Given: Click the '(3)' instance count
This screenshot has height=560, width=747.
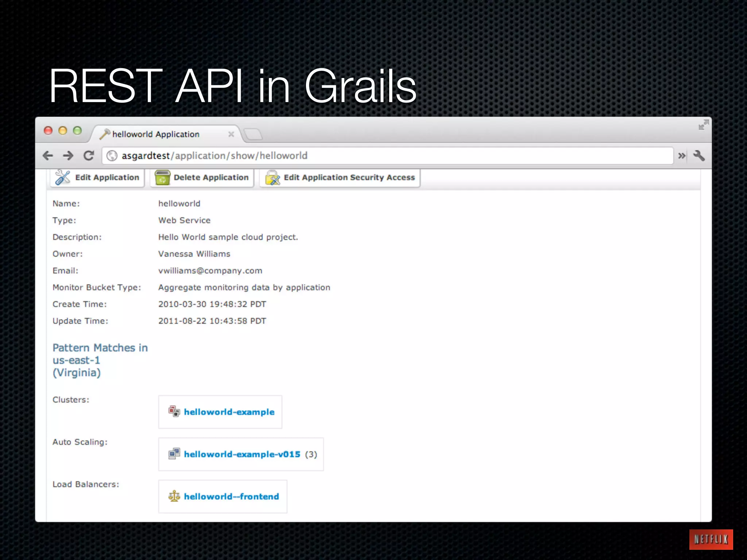Looking at the screenshot, I should [x=311, y=454].
